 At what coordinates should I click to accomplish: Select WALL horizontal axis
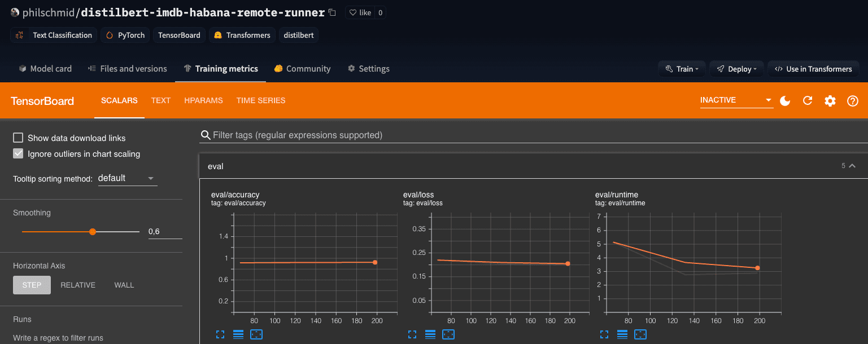[124, 285]
